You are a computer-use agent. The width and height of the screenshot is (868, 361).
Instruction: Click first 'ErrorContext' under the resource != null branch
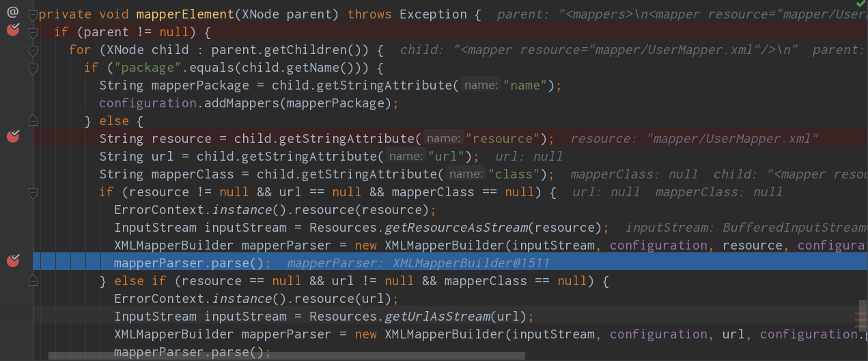coord(158,210)
